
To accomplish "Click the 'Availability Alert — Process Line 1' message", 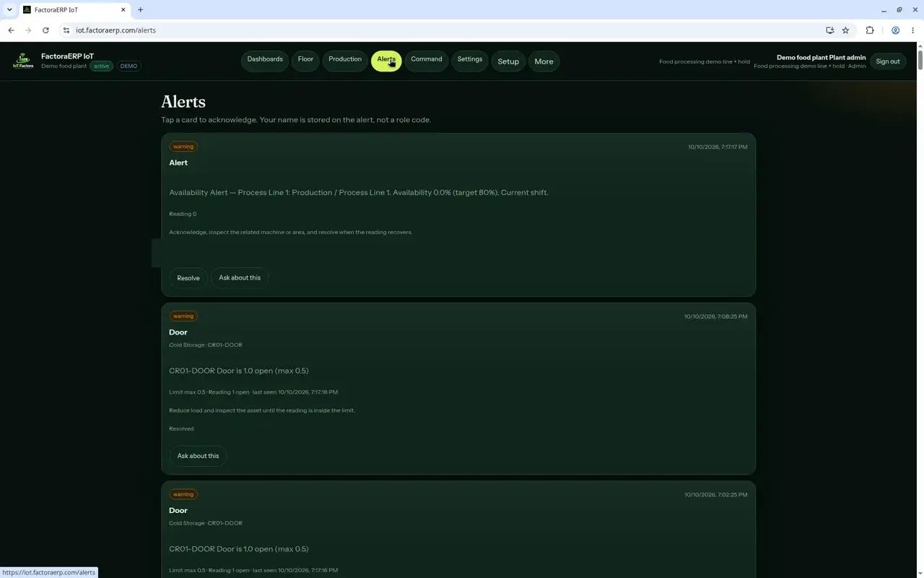I will click(359, 193).
